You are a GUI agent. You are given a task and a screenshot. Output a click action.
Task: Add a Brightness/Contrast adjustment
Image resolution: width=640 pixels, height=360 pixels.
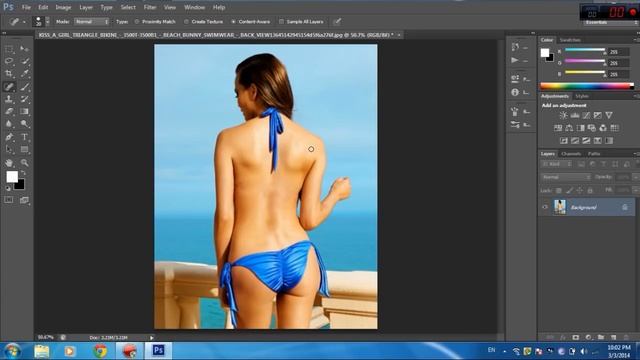click(563, 116)
